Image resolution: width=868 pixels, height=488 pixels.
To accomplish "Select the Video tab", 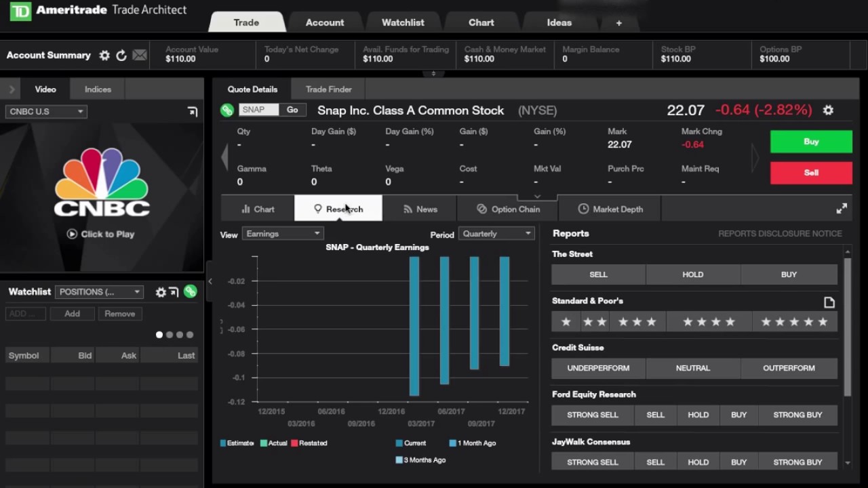I will click(45, 89).
